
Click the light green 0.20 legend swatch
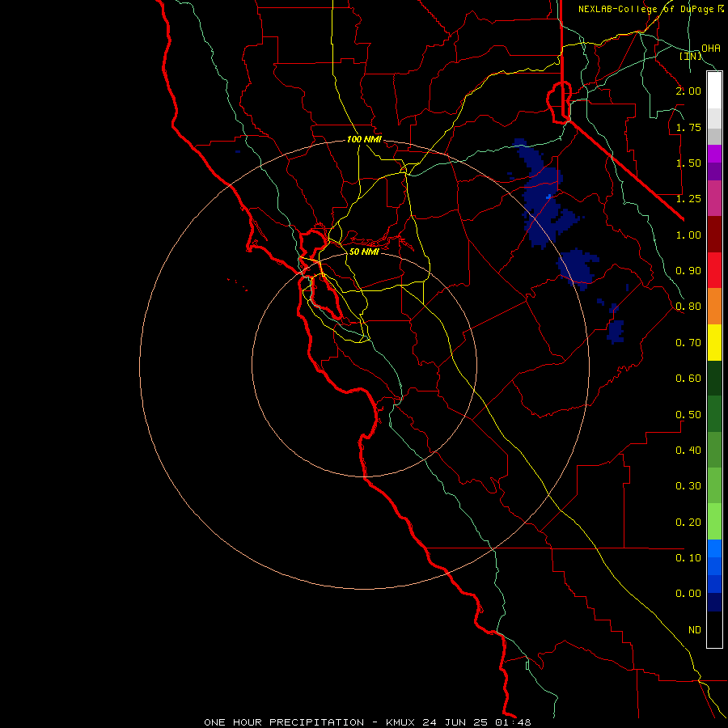click(714, 522)
